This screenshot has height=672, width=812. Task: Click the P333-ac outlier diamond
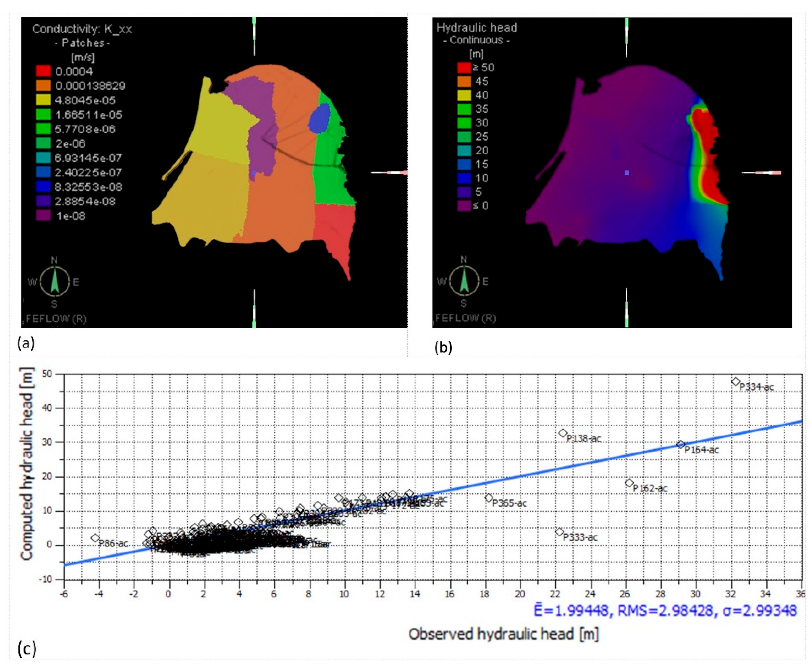[x=559, y=532]
